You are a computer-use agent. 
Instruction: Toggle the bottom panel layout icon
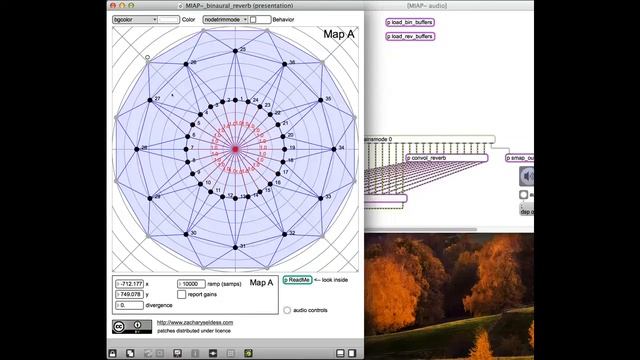click(340, 353)
